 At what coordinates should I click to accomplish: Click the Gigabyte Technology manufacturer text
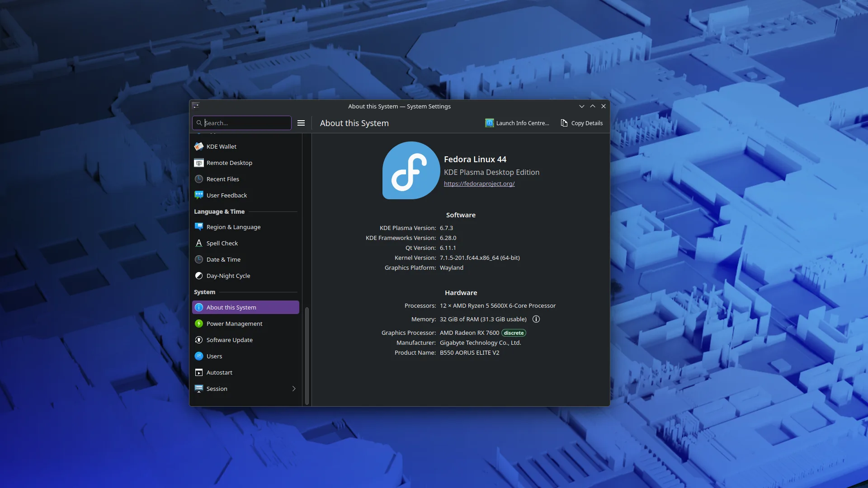click(481, 343)
